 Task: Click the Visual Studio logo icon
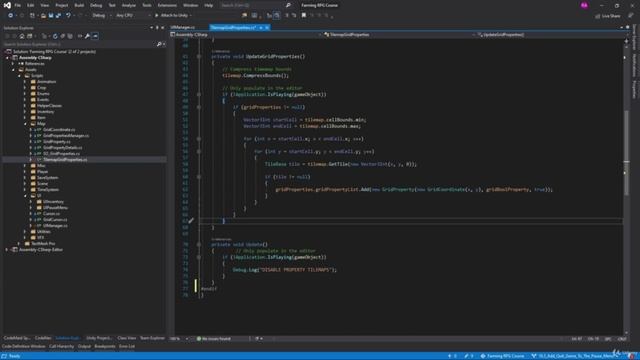(7, 5)
